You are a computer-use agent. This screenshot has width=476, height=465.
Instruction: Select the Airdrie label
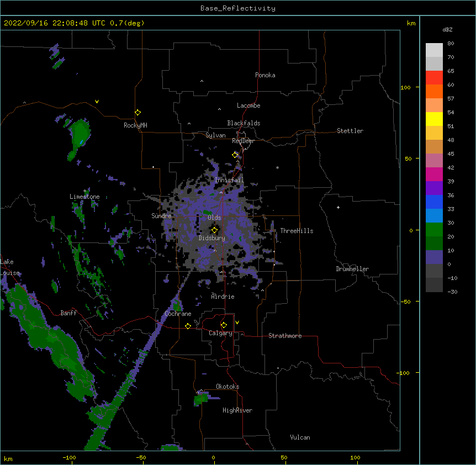pos(223,297)
